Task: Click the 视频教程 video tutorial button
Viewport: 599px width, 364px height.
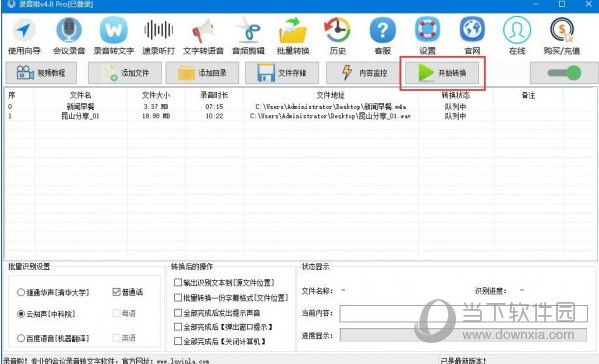Action: pos(41,73)
